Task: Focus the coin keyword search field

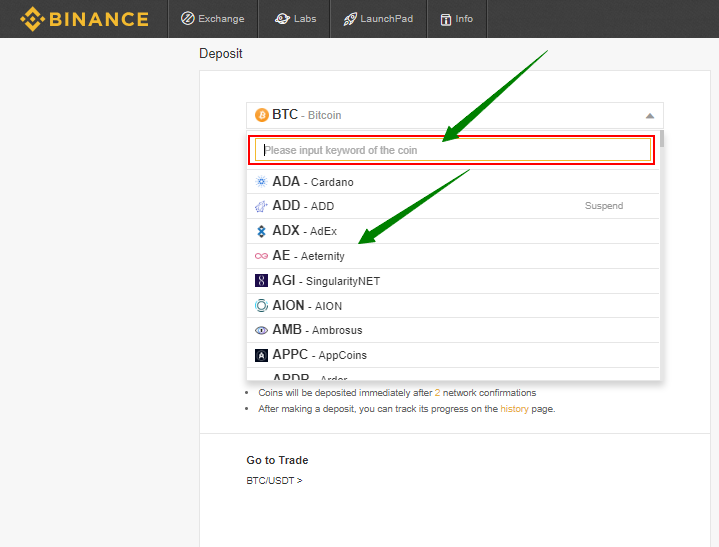Action: point(453,150)
